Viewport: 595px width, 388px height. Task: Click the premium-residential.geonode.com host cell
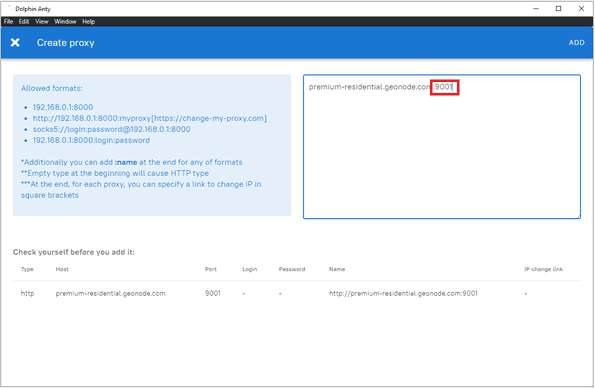[110, 293]
